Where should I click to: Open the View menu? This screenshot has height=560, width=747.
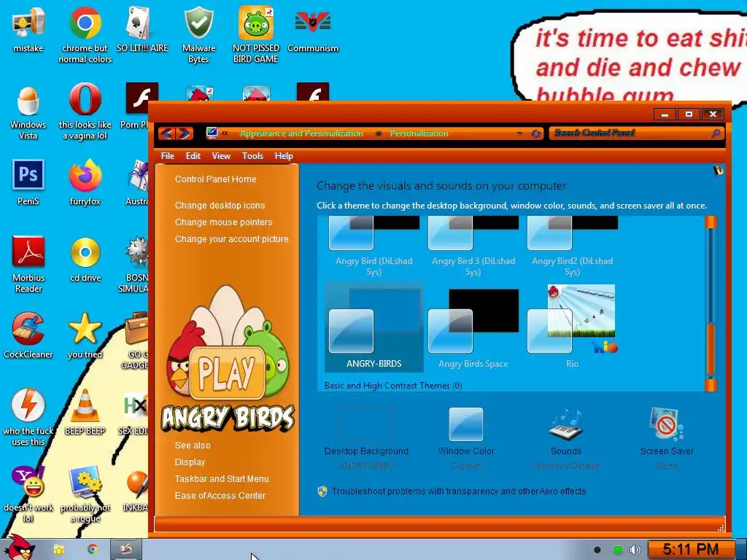click(221, 156)
